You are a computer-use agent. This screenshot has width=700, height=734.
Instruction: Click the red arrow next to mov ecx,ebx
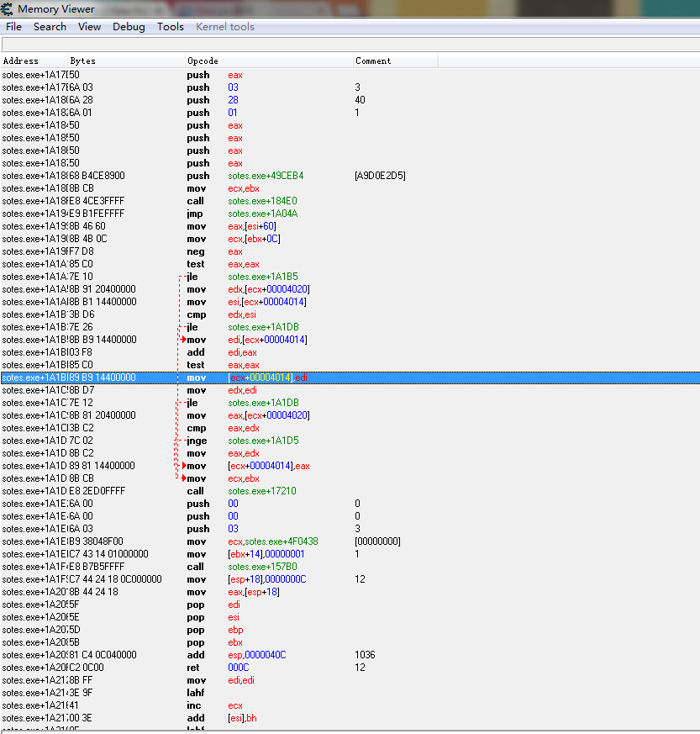point(183,478)
